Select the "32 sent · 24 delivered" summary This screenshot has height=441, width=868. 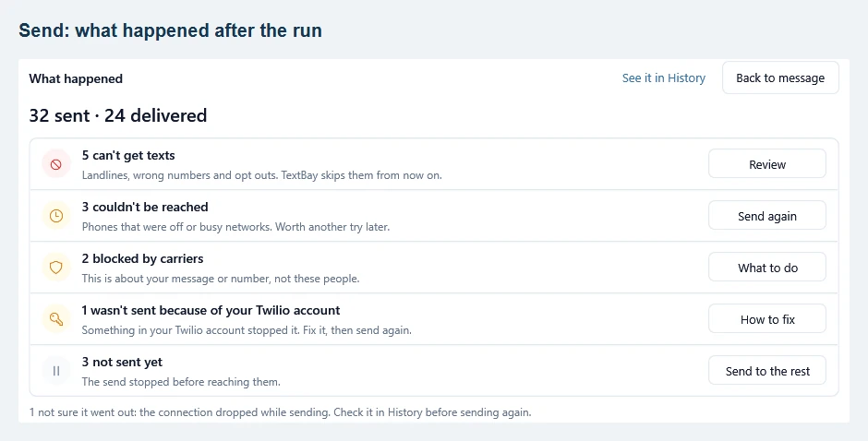click(x=118, y=115)
